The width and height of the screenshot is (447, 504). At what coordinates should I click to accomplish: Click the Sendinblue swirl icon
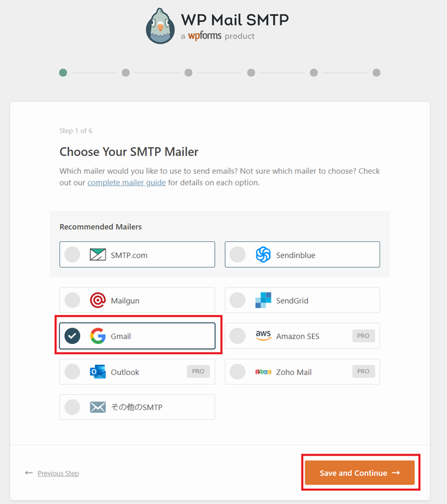point(263,254)
